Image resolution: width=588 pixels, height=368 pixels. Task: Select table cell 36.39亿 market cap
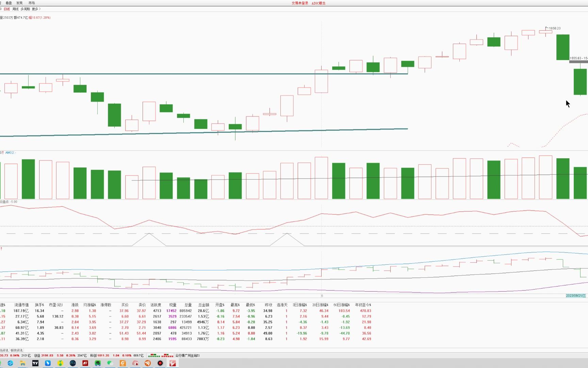point(22,339)
